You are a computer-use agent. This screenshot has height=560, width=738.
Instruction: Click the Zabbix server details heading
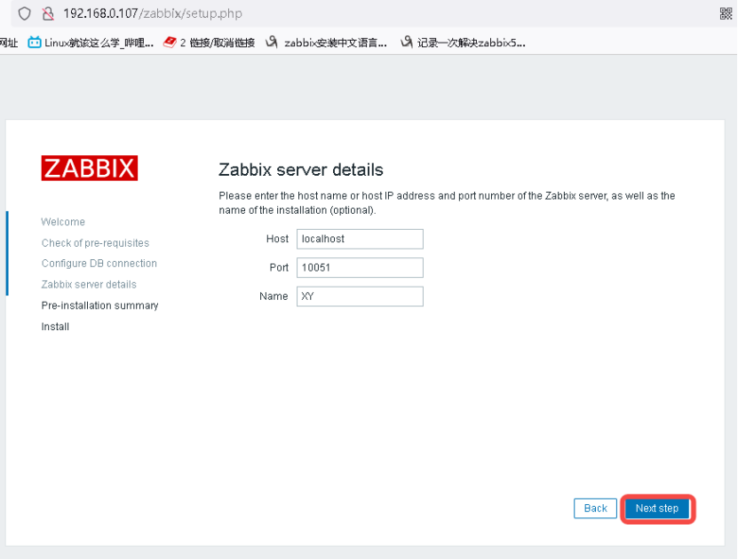(301, 170)
